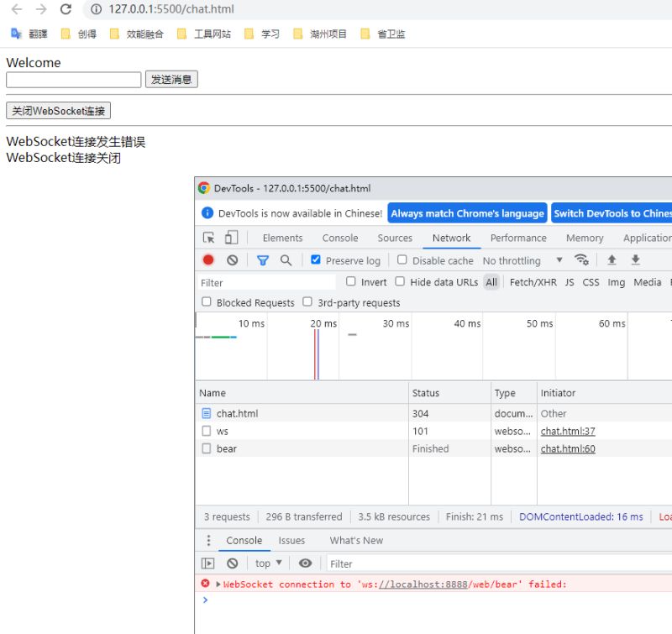Select the ws request row
672x634 pixels.
(433, 431)
